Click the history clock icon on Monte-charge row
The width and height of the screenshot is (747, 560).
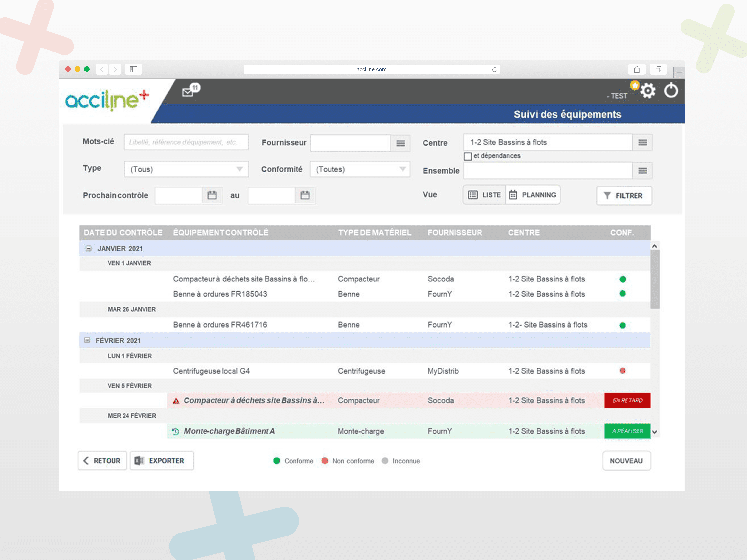(175, 431)
